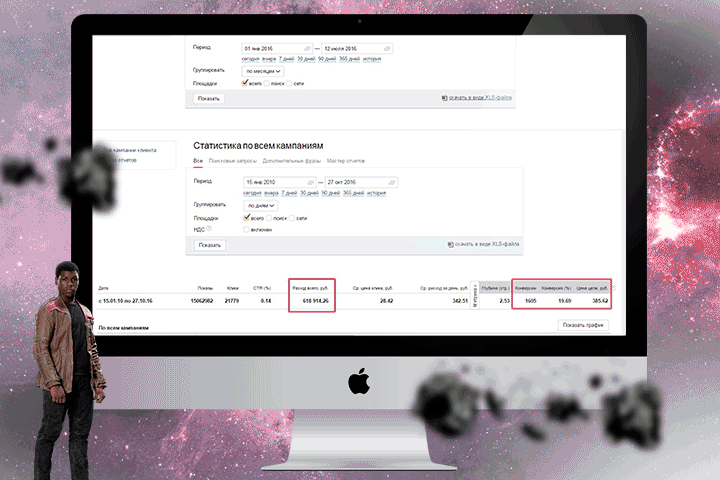
Task: Open Все кампании клиента sidebar link
Action: [132, 150]
